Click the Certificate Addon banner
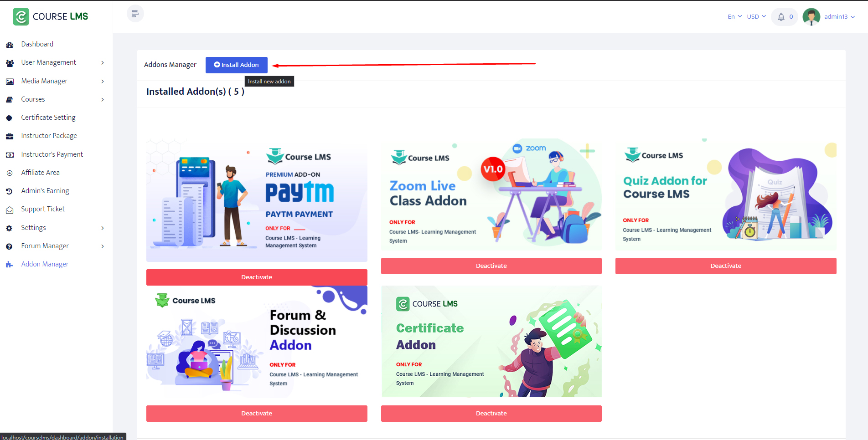This screenshot has width=868, height=440. (x=491, y=342)
